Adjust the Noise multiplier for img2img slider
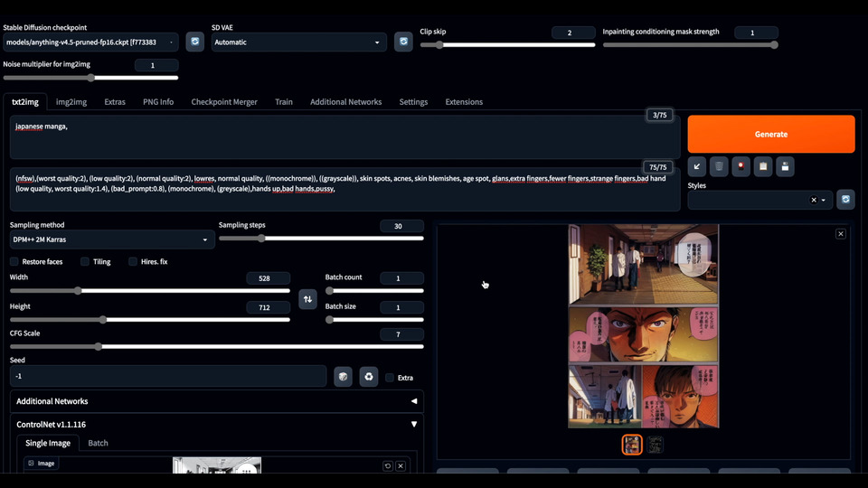The height and width of the screenshot is (488, 868). pos(90,78)
